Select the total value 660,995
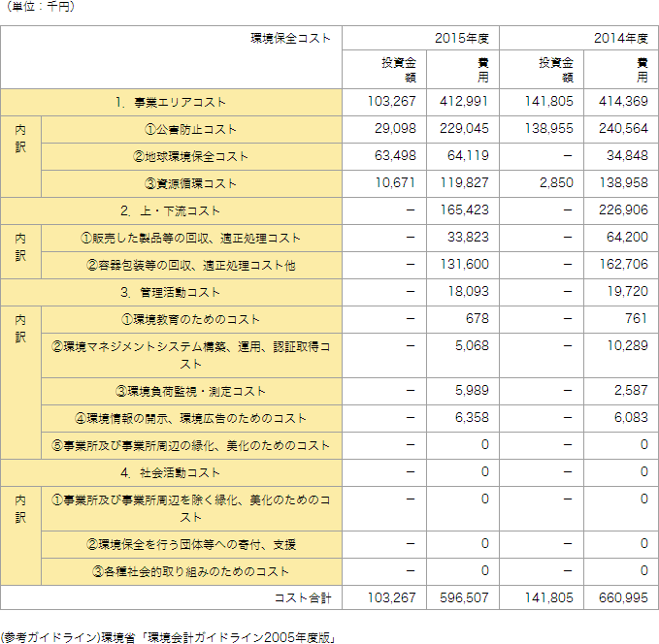The height and width of the screenshot is (644, 659). click(623, 597)
